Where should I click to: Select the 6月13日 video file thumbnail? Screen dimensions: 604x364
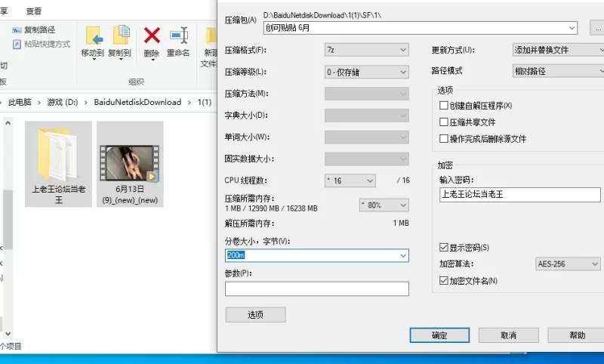tap(130, 163)
